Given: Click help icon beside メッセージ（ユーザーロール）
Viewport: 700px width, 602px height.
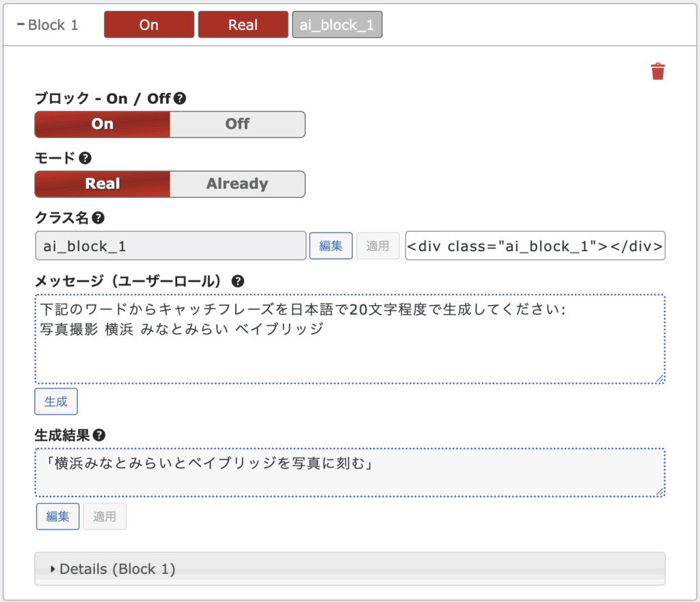Looking at the screenshot, I should (238, 281).
